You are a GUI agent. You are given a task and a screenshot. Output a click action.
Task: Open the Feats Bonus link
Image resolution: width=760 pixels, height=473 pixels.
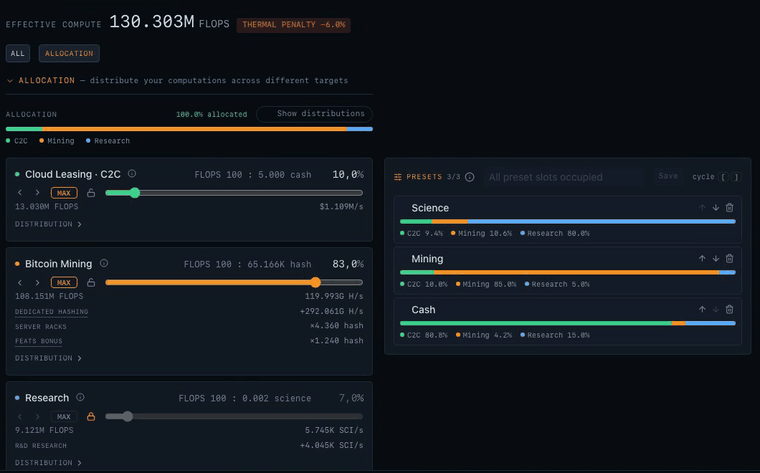[x=38, y=341]
